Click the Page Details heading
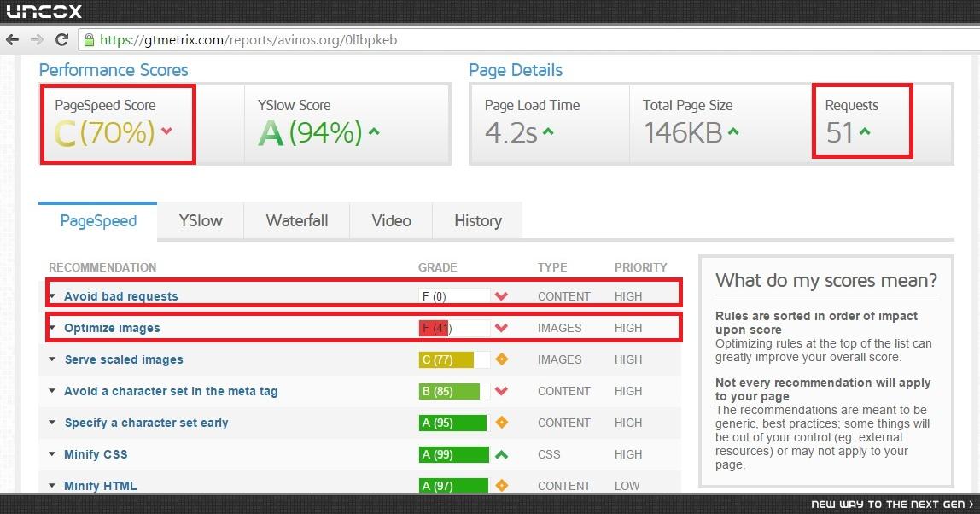The height and width of the screenshot is (514, 980). pos(516,70)
